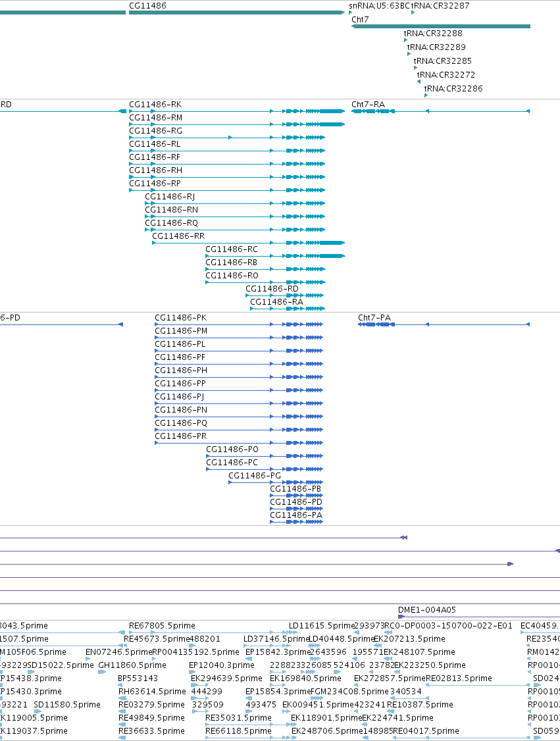560x741 pixels.
Task: Select protein CG11486-PO
Action: pyautogui.click(x=232, y=449)
